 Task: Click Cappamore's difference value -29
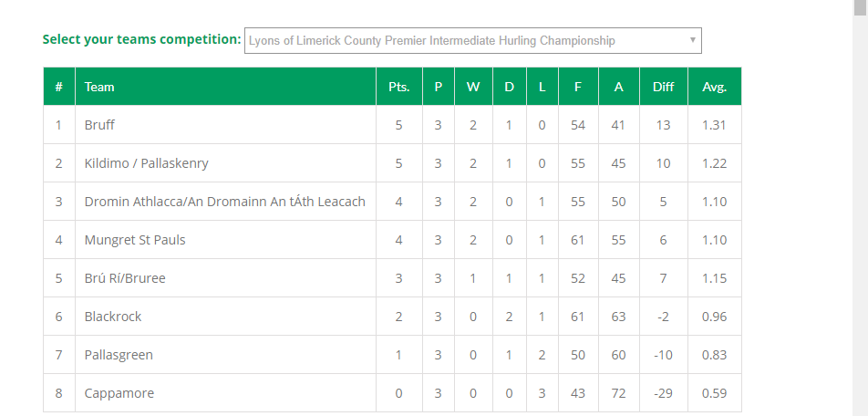pyautogui.click(x=663, y=393)
